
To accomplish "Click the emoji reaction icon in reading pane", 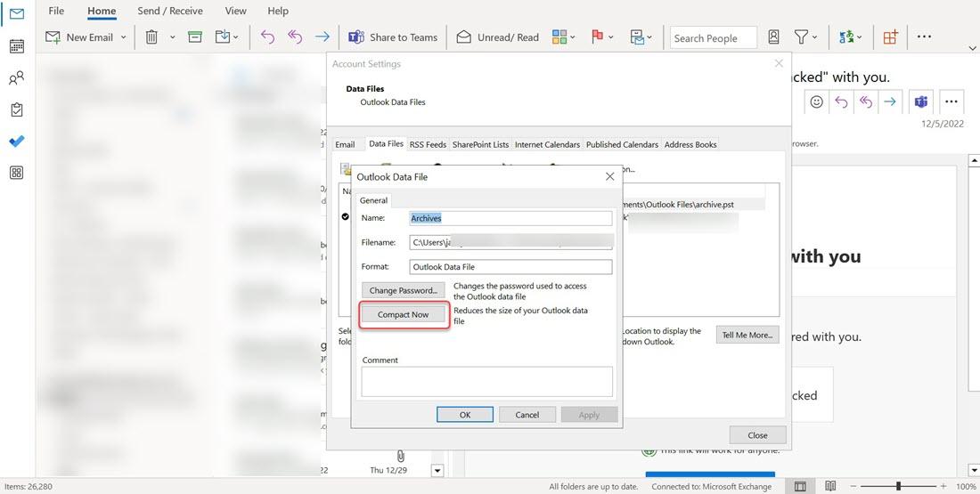I will point(816,101).
